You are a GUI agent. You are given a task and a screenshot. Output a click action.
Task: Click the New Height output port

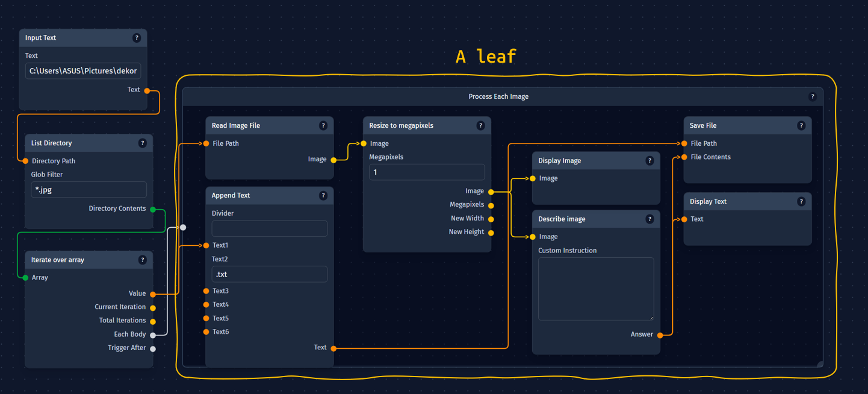click(491, 233)
